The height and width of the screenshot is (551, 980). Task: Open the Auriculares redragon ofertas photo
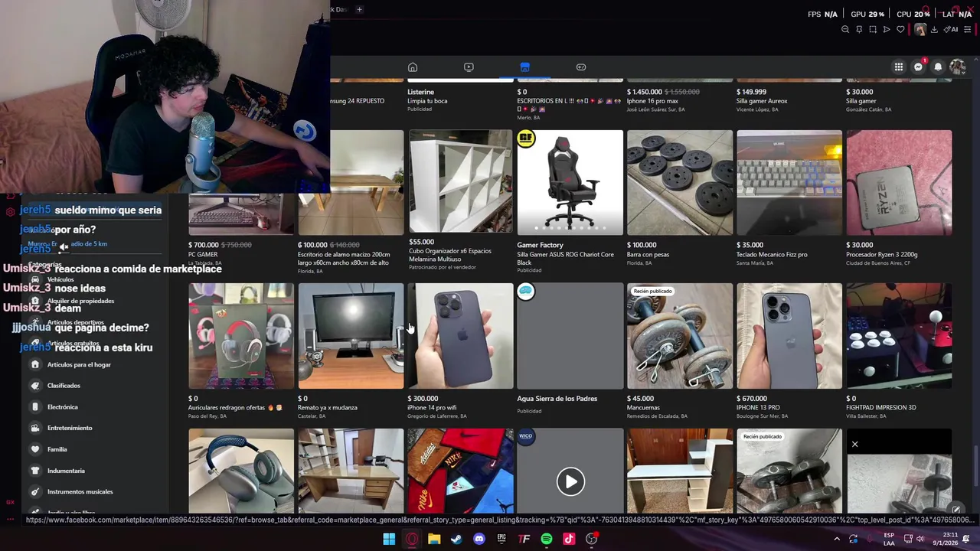(241, 336)
